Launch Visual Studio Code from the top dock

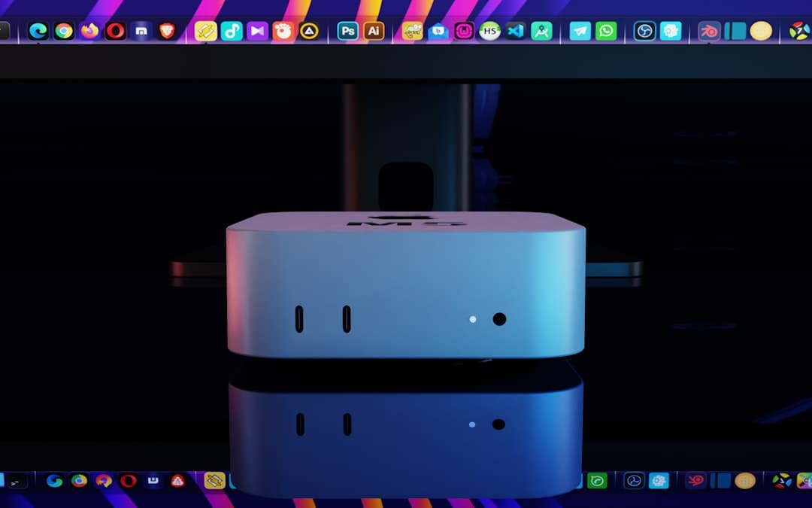515,31
